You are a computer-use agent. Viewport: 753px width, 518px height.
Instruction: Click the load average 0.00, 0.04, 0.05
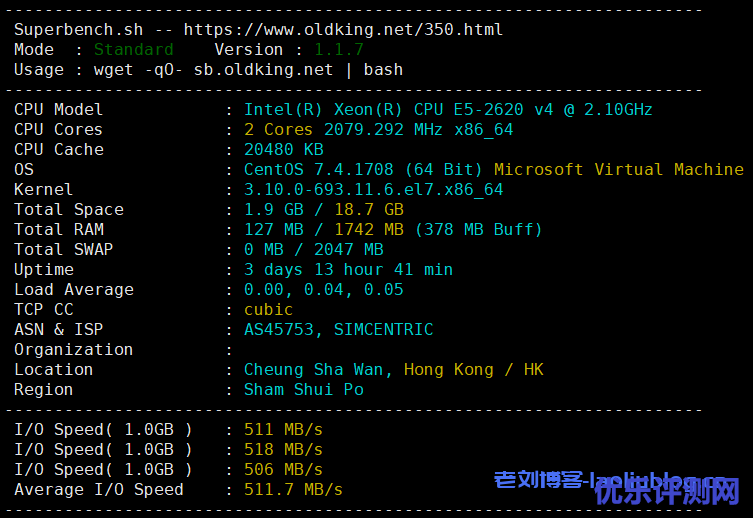[x=323, y=289]
